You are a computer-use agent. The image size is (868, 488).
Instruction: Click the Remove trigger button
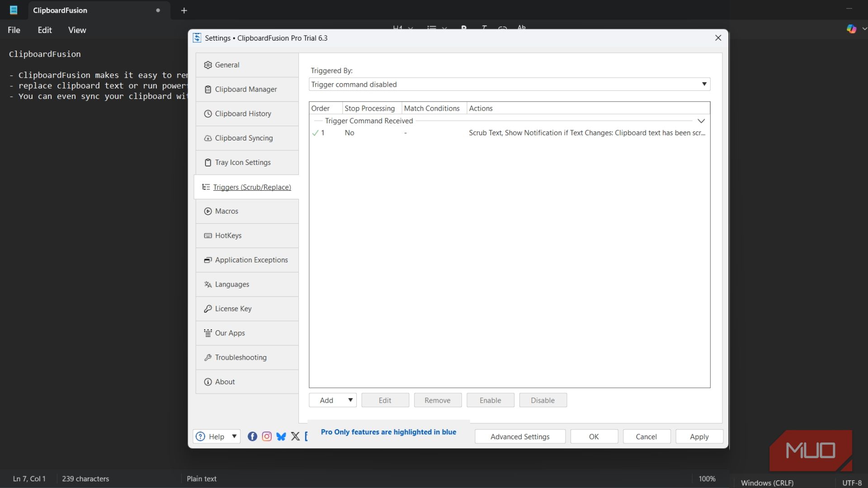[438, 400]
